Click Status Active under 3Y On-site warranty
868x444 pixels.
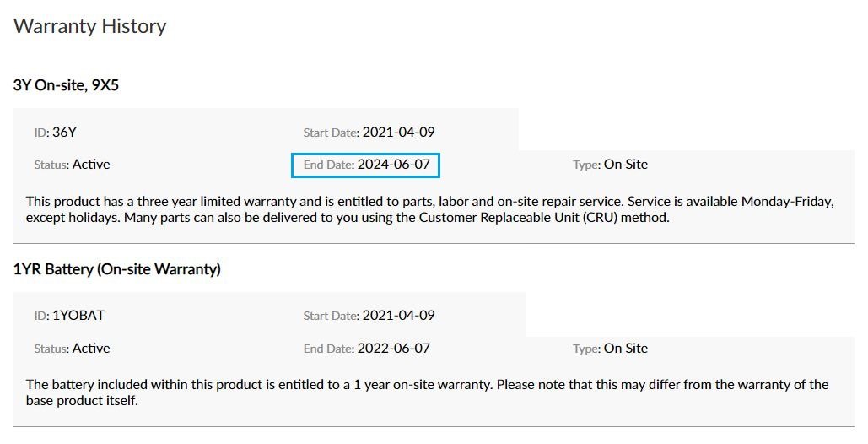72,165
